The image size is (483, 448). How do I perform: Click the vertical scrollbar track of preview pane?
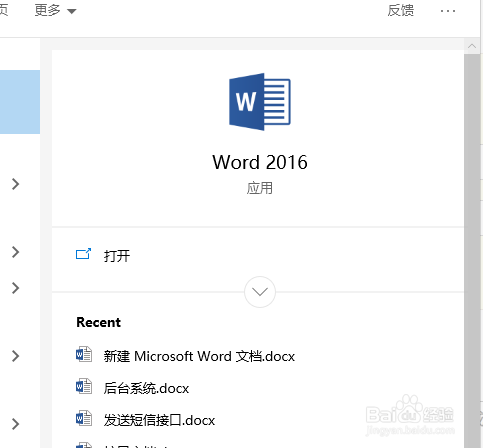pyautogui.click(x=472, y=250)
